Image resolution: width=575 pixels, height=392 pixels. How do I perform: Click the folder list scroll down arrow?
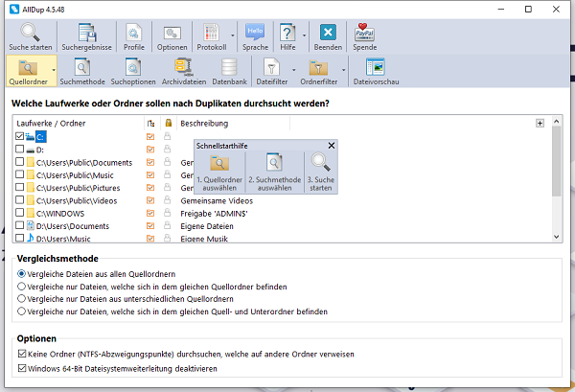[556, 237]
